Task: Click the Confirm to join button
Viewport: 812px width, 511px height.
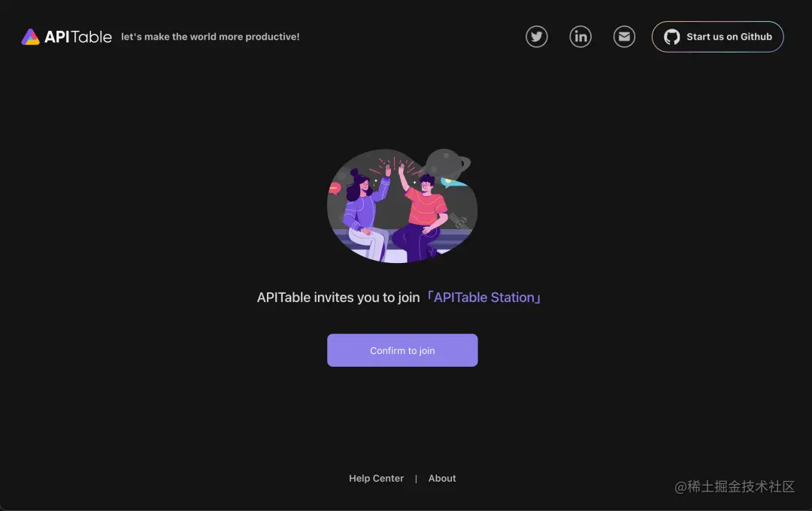Action: 402,350
